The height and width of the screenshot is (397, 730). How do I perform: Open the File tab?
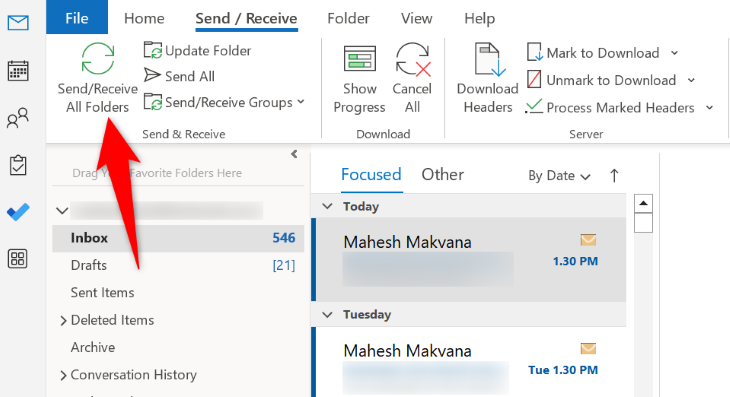(x=77, y=18)
